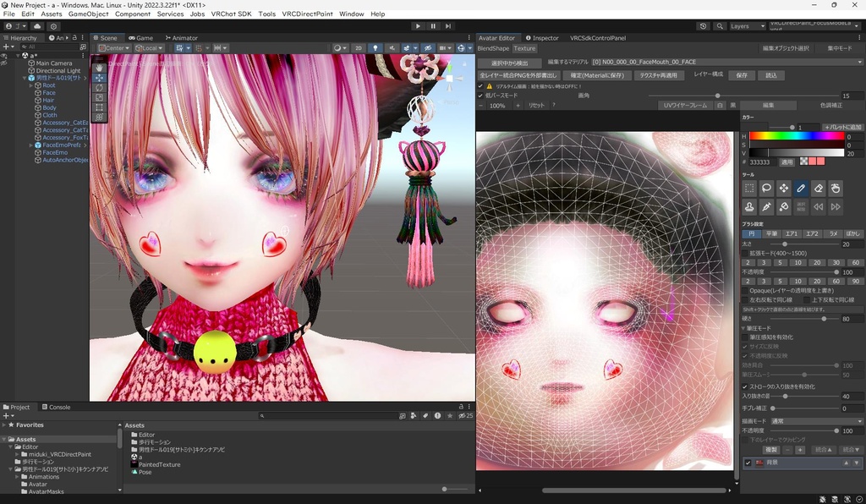Click 全レイヤー統合PNGを外部書出し button

518,75
